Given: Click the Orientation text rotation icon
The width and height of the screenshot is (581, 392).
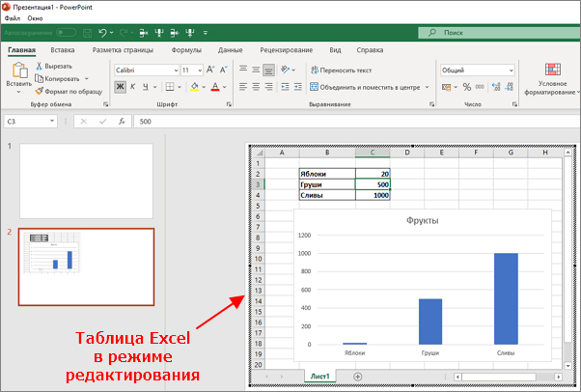Looking at the screenshot, I should (x=285, y=70).
